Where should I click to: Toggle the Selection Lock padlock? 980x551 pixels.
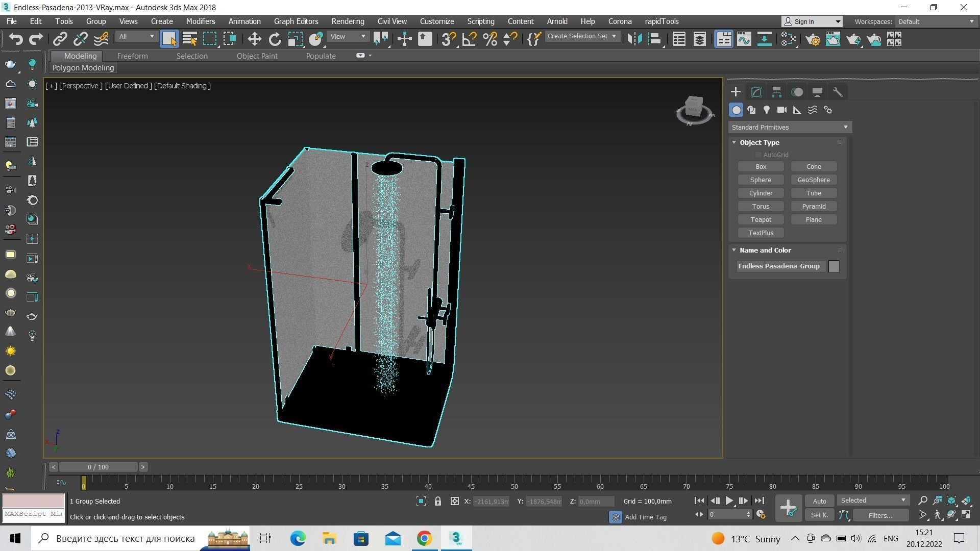[x=438, y=502]
